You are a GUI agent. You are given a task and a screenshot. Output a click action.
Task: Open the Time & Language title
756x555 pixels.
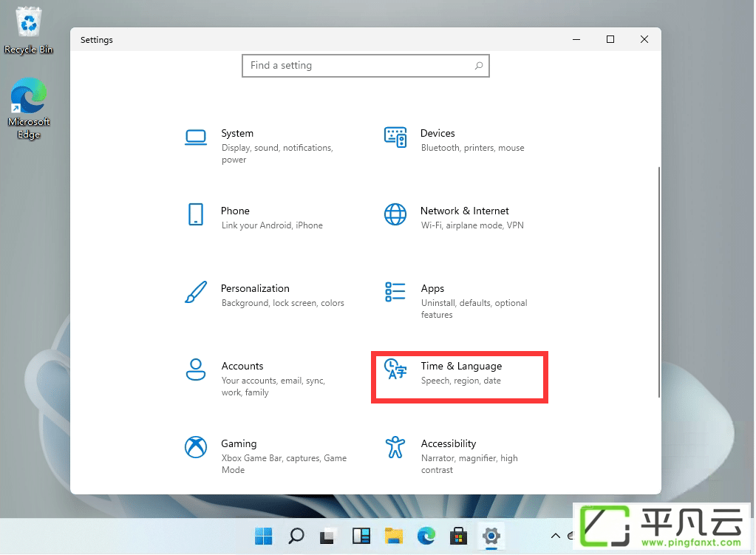tap(461, 366)
